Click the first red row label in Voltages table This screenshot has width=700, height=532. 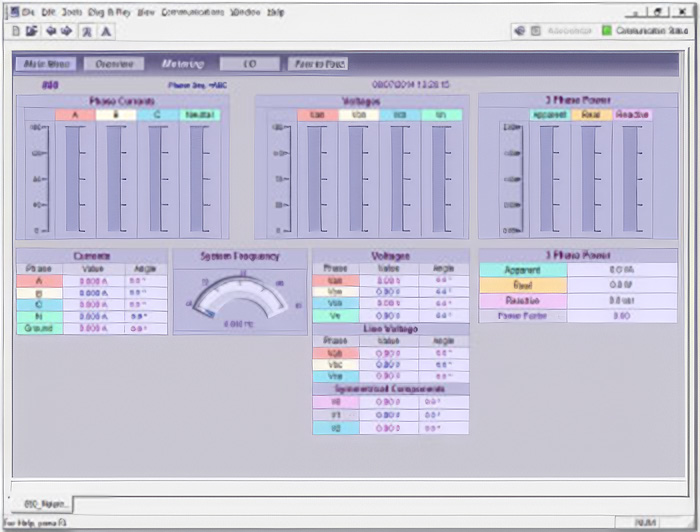(x=335, y=281)
